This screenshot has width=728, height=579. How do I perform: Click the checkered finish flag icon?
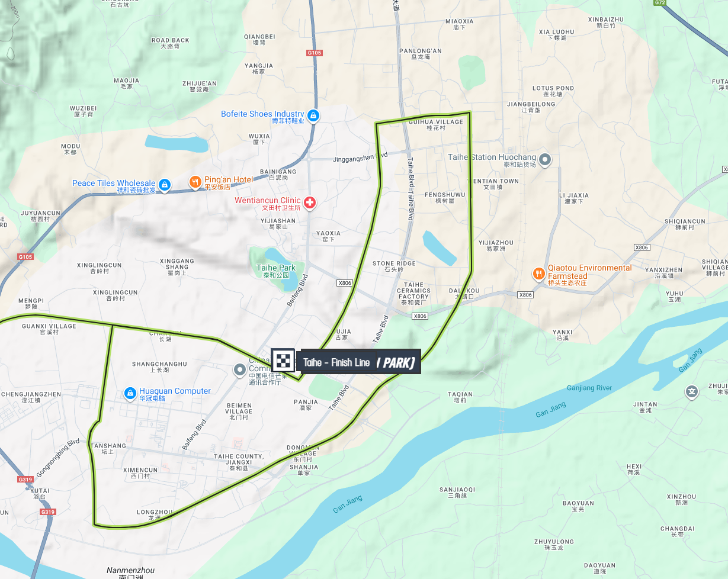tap(283, 361)
